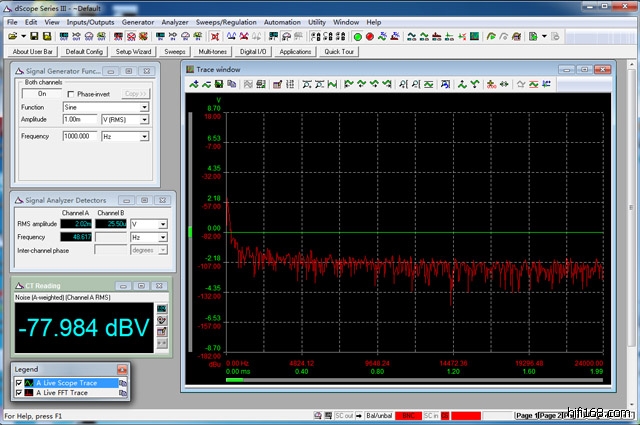Click the top icon beside CT Reading display
Image resolution: width=640 pixels, height=425 pixels.
162,307
